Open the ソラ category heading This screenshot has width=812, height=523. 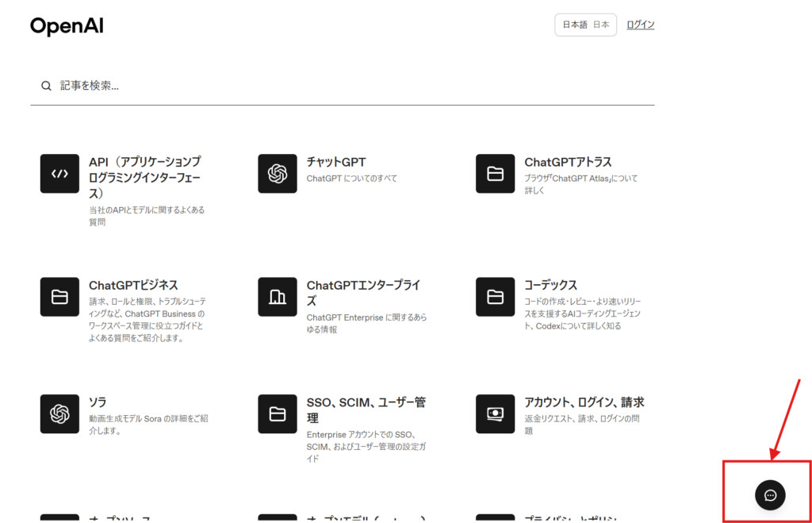(x=98, y=402)
